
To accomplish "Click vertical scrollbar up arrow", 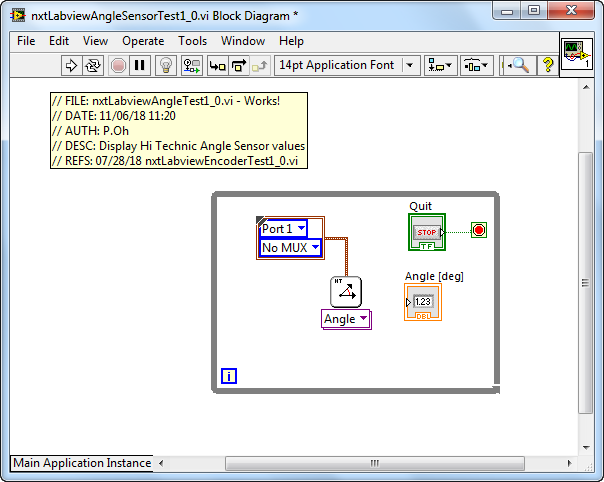I will click(586, 87).
